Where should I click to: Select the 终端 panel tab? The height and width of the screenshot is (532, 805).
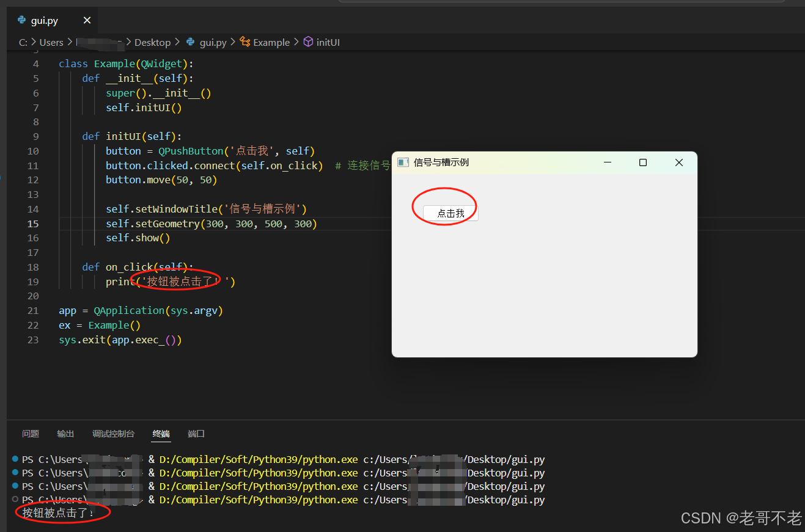(x=161, y=434)
